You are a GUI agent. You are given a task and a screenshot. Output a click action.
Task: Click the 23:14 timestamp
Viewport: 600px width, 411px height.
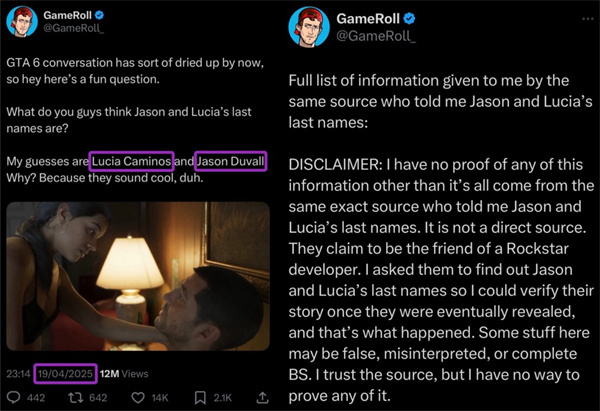(18, 373)
